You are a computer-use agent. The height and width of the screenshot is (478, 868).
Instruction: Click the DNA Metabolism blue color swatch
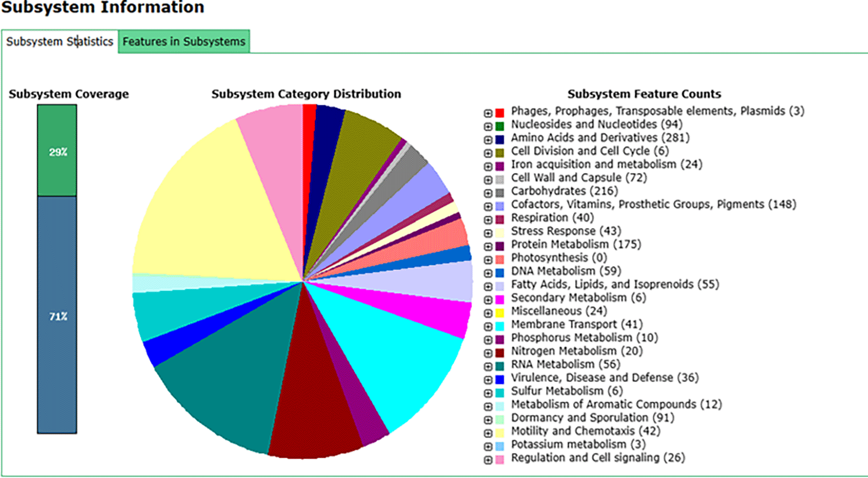[x=500, y=273]
